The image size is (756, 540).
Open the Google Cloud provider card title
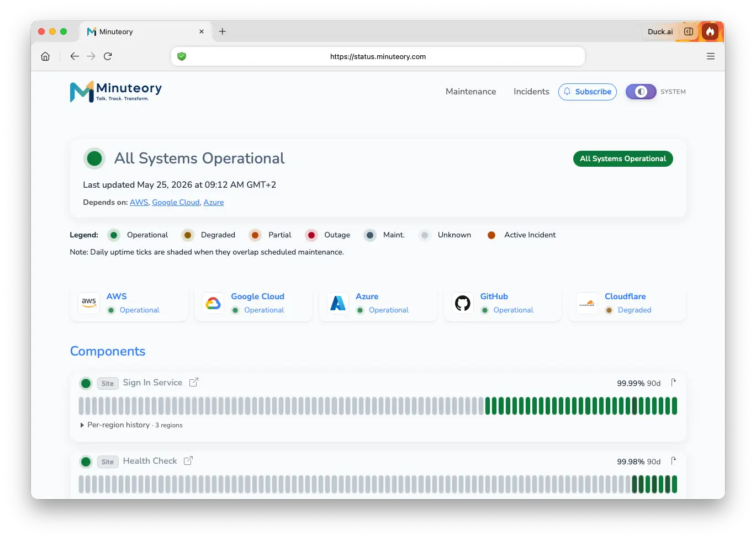point(257,297)
